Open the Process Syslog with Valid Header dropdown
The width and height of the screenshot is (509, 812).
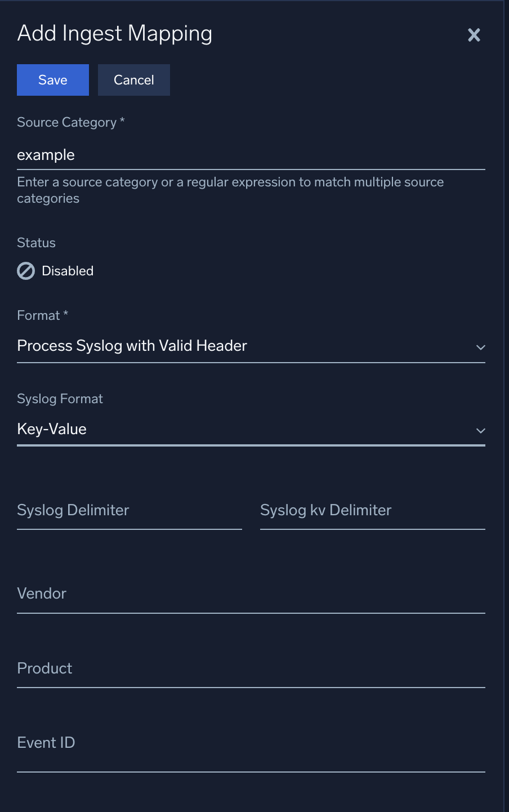pos(251,345)
